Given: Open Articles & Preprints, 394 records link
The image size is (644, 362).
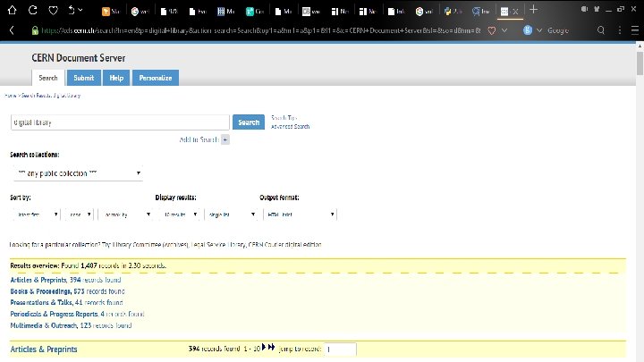Looking at the screenshot, I should pyautogui.click(x=65, y=280).
